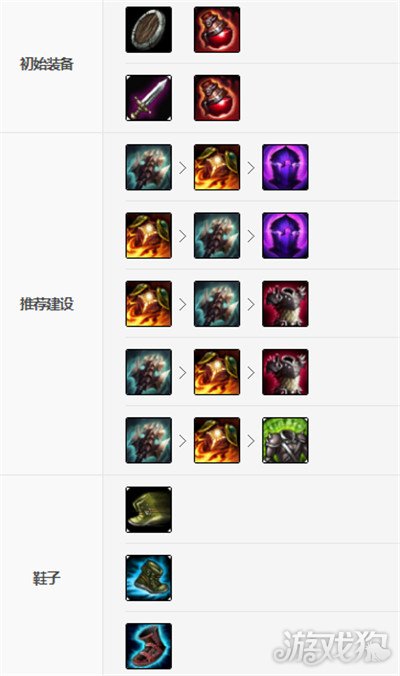Select the red boots with blue aura
The width and height of the screenshot is (400, 676).
(x=148, y=646)
